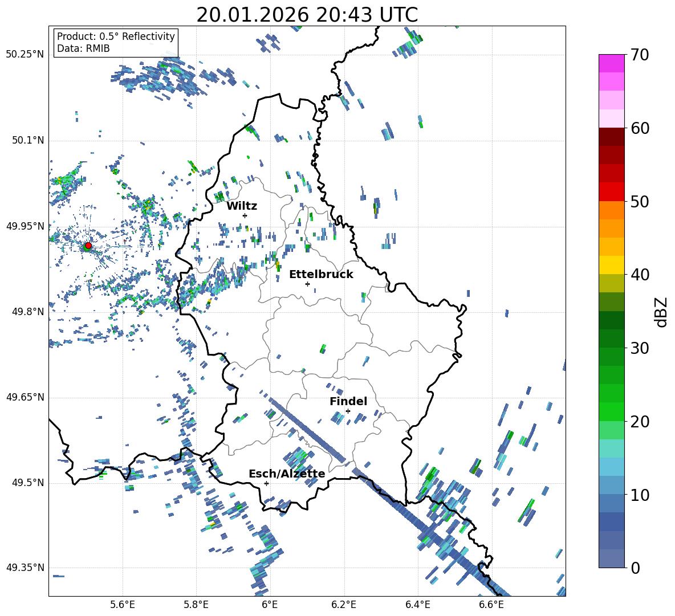This screenshot has width=675, height=616.
Task: Click the 5.6°E longitude label
Action: pyautogui.click(x=123, y=605)
